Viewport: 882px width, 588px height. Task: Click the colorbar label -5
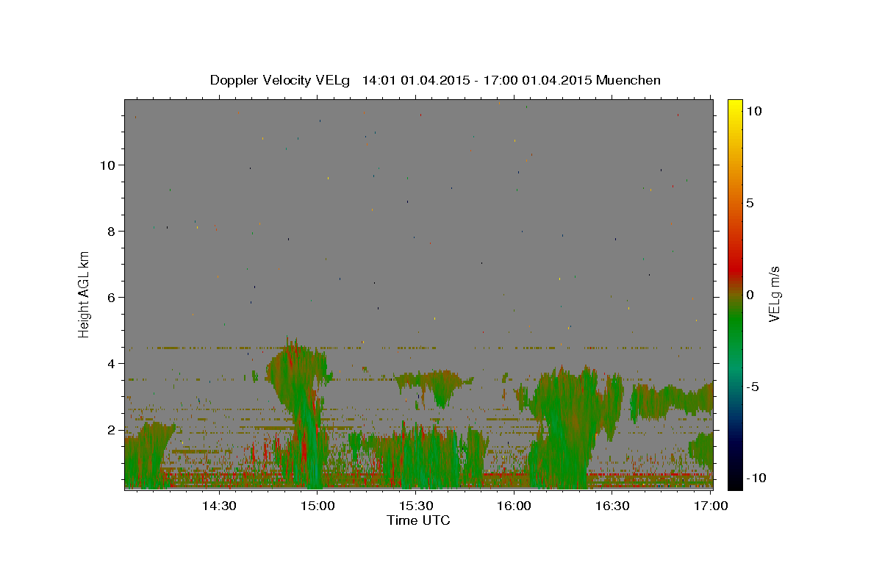[x=752, y=387]
